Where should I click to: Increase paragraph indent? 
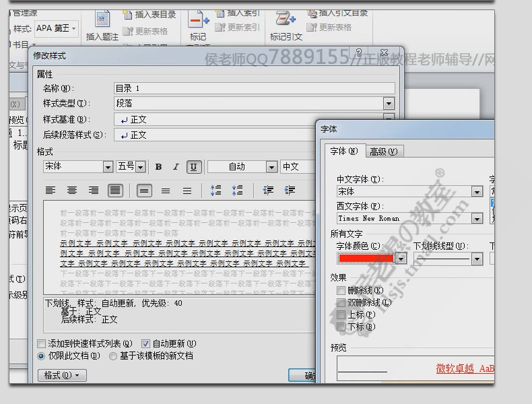click(x=290, y=191)
